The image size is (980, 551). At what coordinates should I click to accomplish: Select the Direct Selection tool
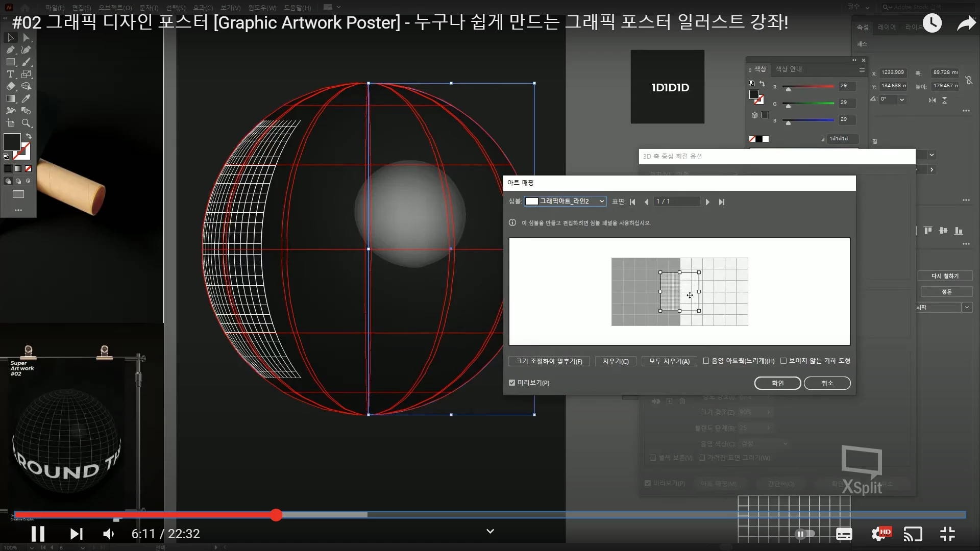click(x=27, y=38)
